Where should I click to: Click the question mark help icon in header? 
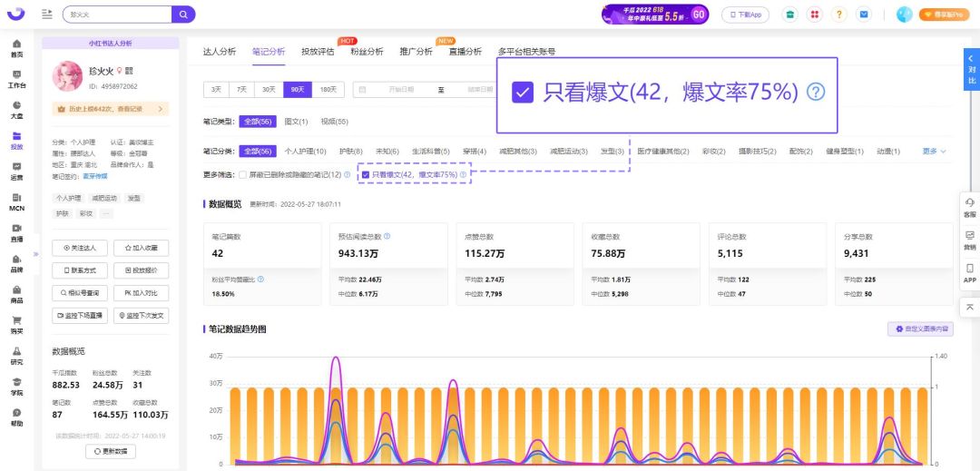(839, 15)
